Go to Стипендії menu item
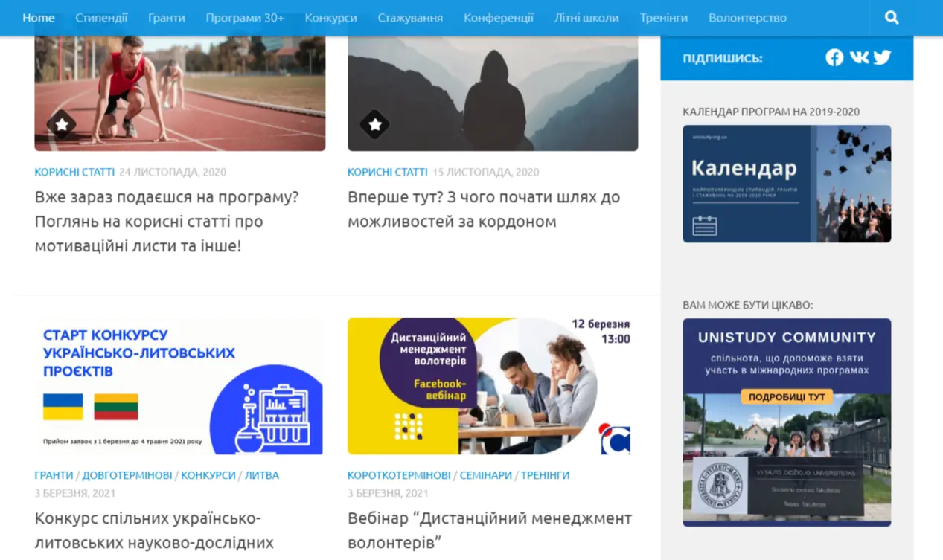The image size is (943, 560). click(x=101, y=18)
